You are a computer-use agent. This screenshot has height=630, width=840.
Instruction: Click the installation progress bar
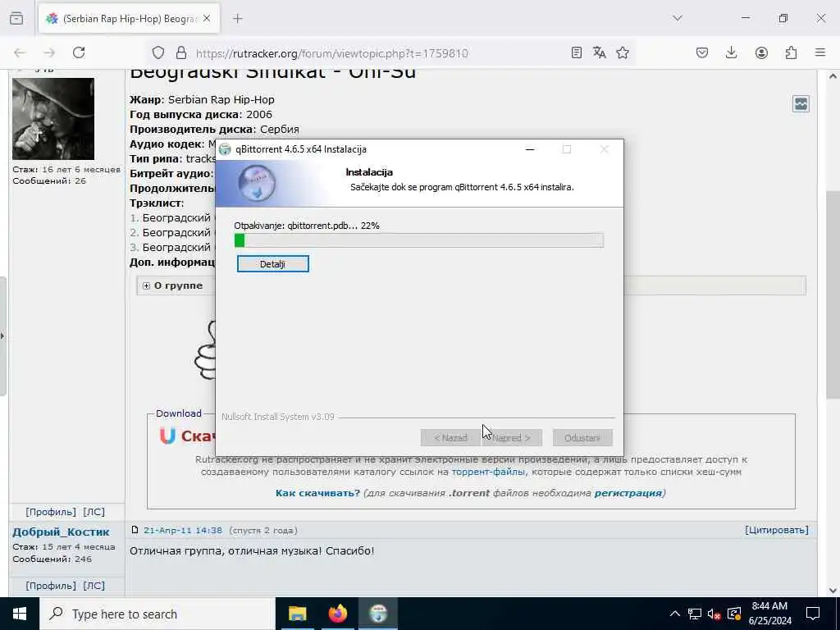pyautogui.click(x=419, y=240)
